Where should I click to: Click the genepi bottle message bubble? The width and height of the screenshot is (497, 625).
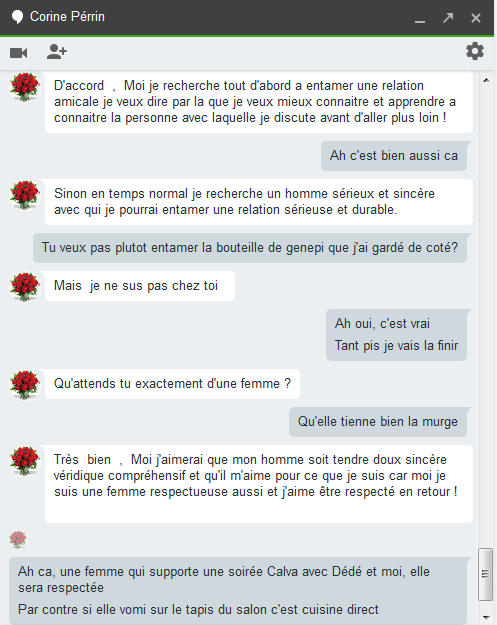click(x=250, y=248)
